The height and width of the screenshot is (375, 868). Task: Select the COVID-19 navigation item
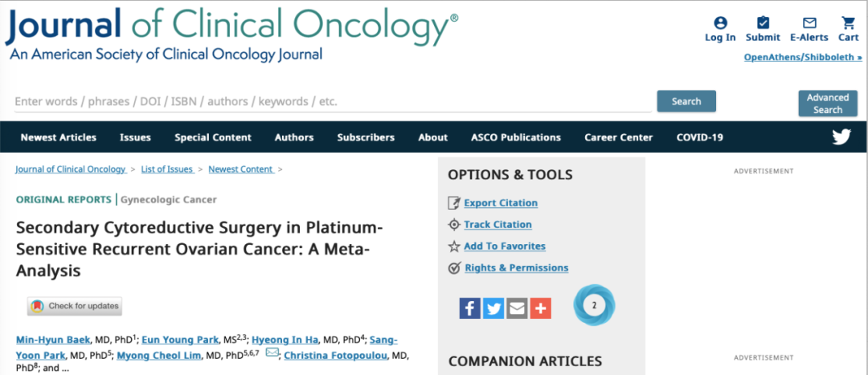[700, 137]
